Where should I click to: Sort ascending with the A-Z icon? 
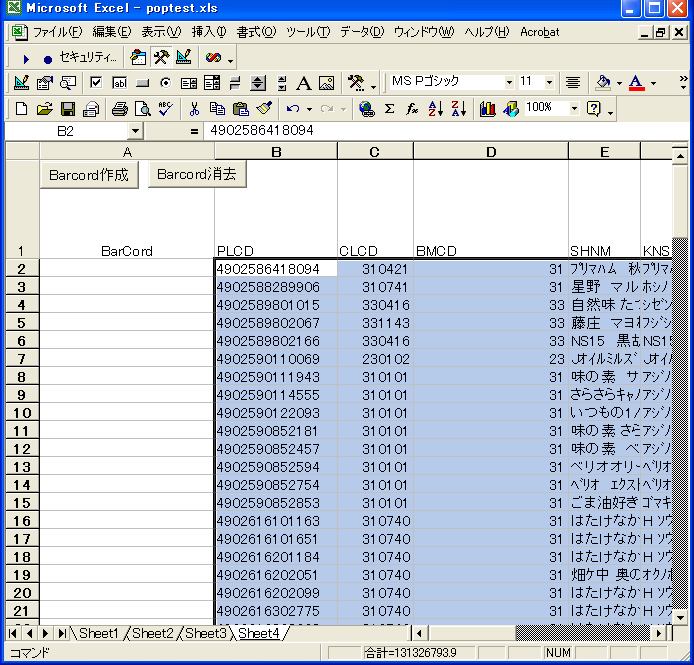coord(436,109)
